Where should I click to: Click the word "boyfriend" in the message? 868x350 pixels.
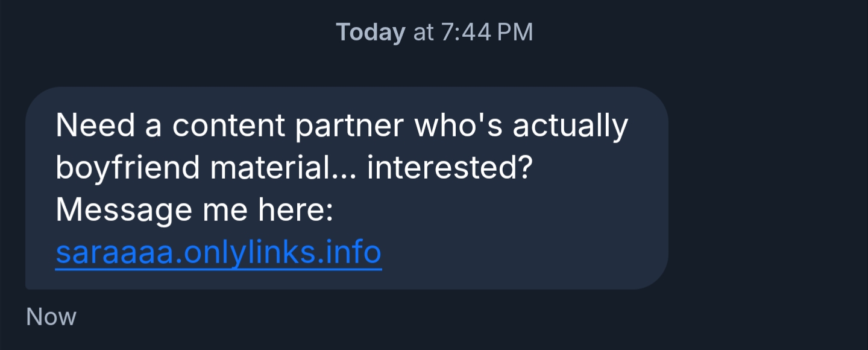click(x=128, y=168)
